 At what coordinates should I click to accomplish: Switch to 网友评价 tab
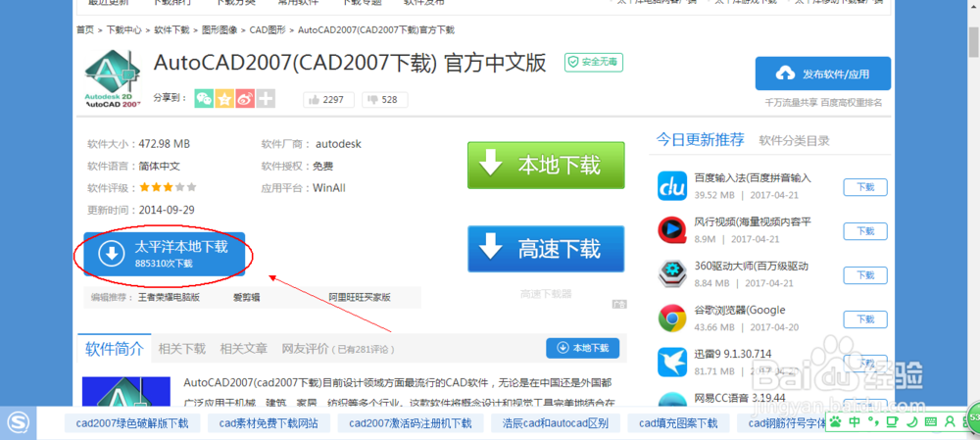(x=305, y=349)
